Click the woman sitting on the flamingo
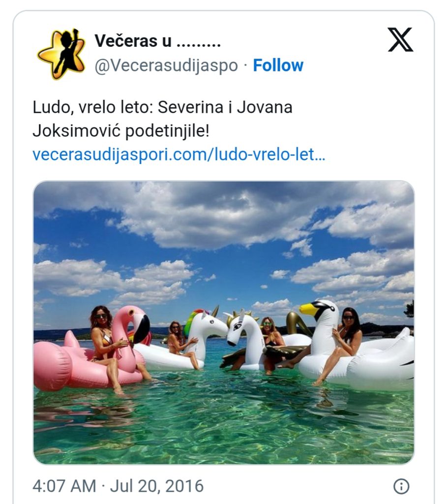 coord(106,344)
